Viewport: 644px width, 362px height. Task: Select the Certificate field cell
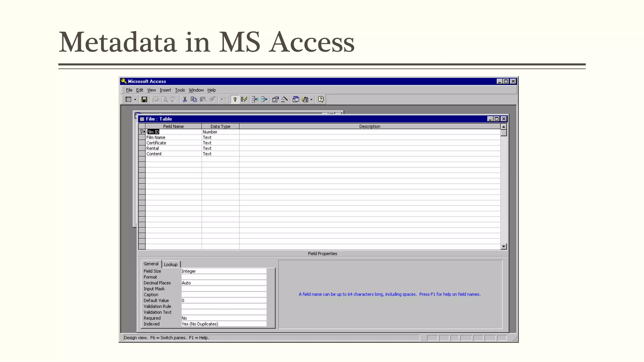point(173,143)
